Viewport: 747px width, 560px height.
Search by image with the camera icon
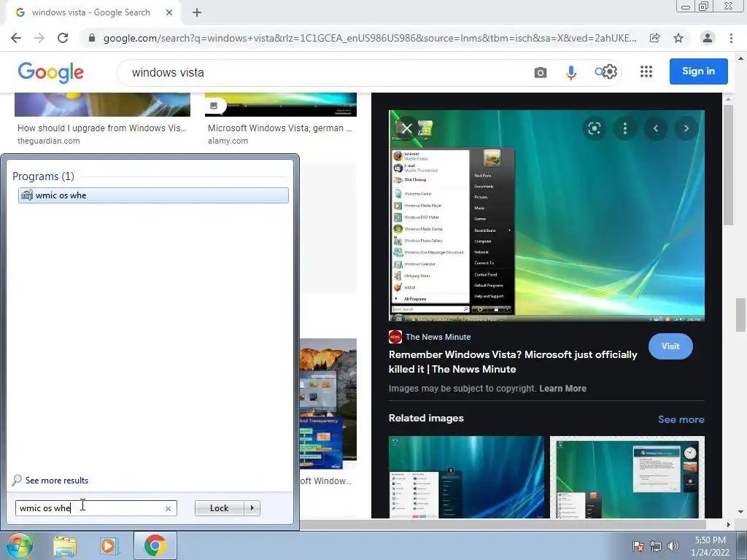pyautogui.click(x=541, y=72)
